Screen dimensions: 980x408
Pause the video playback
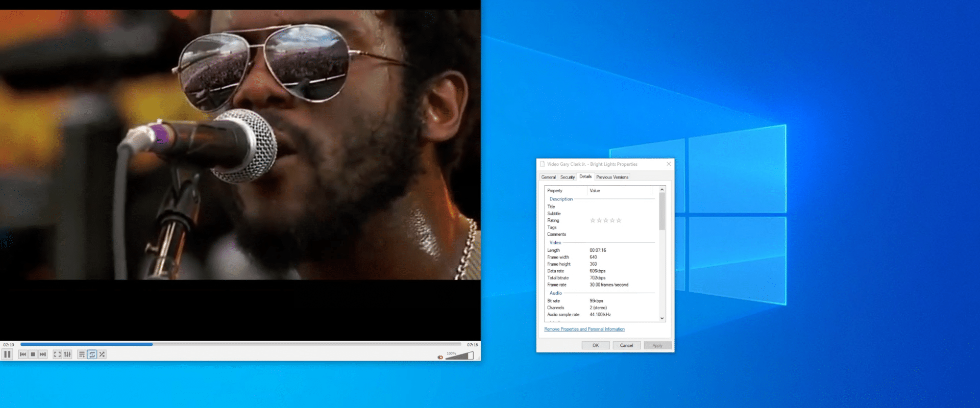pyautogui.click(x=7, y=354)
